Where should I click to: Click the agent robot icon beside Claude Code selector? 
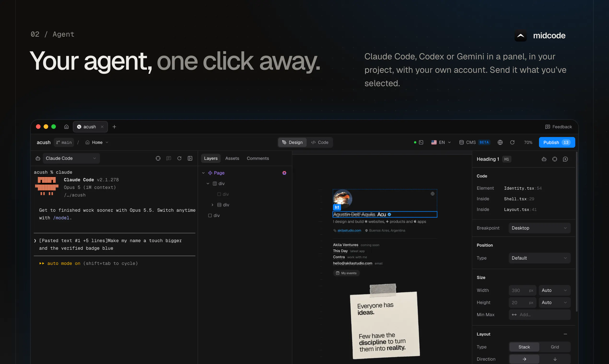[x=38, y=159]
